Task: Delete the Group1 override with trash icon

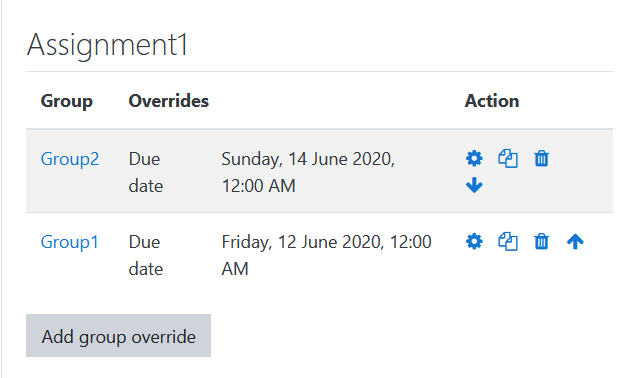Action: [541, 242]
